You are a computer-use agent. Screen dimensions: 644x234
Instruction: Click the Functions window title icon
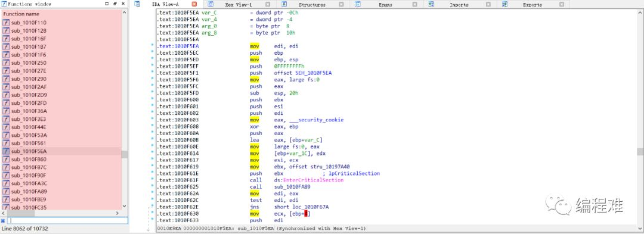[4, 4]
